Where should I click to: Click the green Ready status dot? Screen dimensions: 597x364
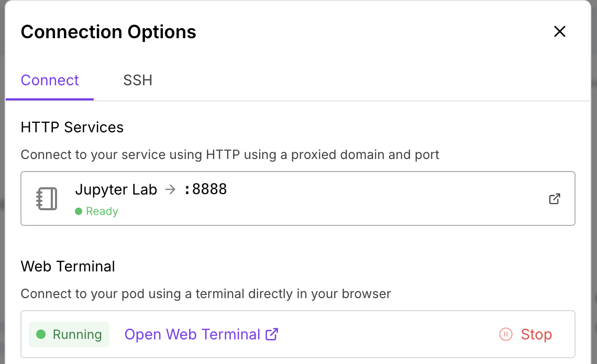pos(79,211)
